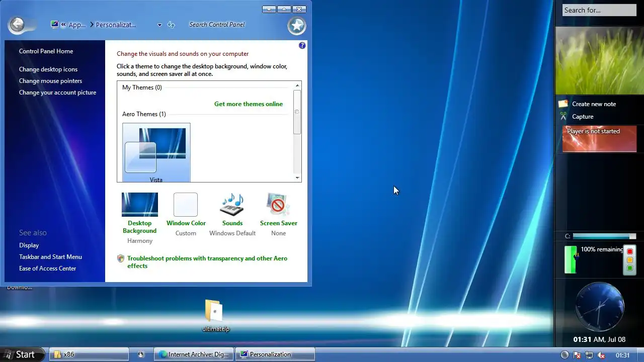Click the Desktop Background text link

coord(140,227)
